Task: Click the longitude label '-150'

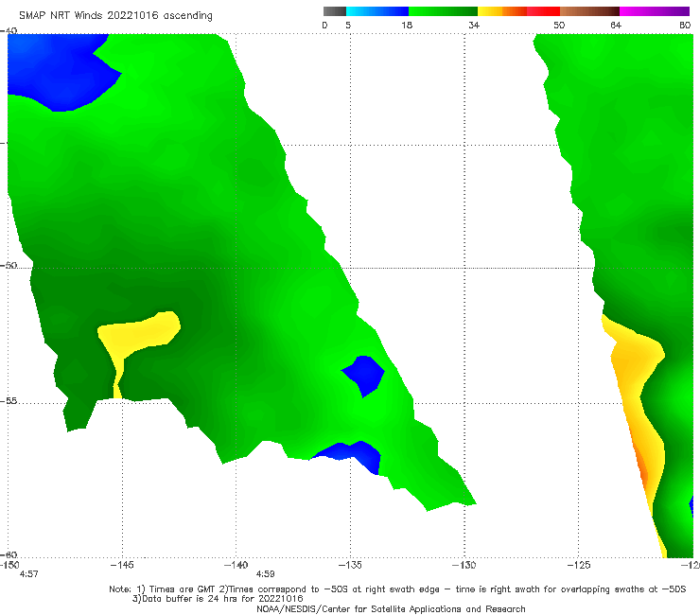Action: pyautogui.click(x=9, y=565)
